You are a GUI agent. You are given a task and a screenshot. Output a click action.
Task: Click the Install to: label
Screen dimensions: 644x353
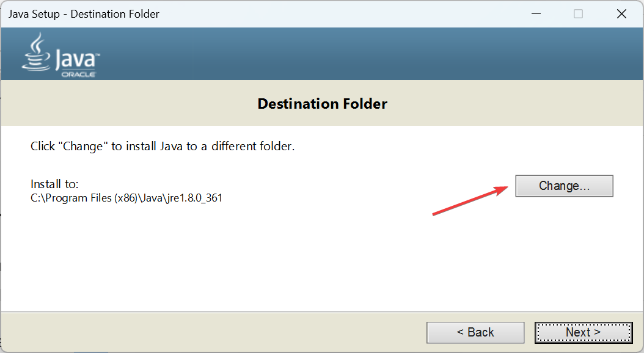point(54,184)
